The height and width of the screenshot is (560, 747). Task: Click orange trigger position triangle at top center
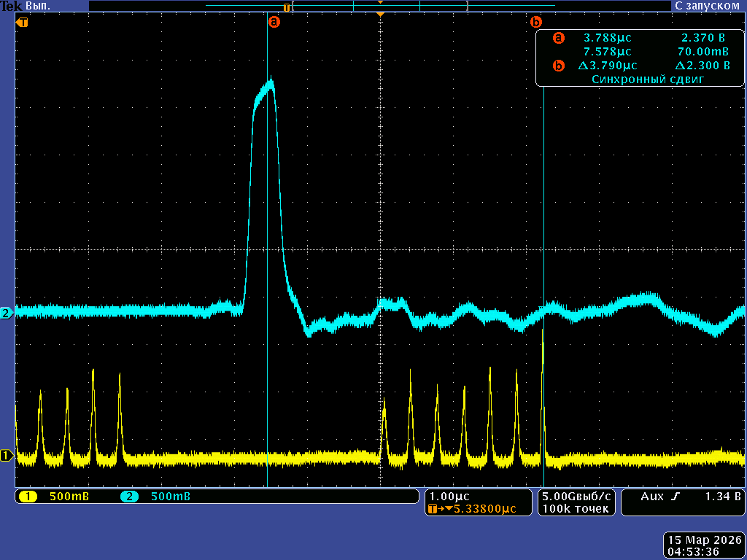point(379,15)
